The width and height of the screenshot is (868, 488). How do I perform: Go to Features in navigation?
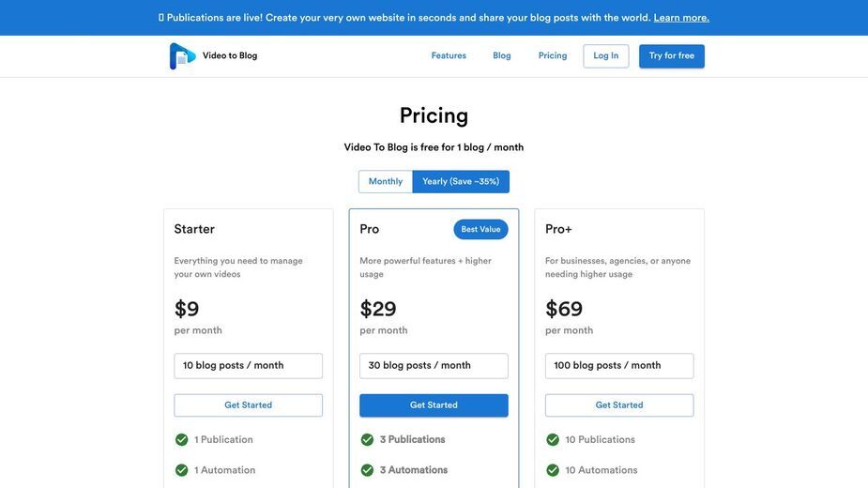449,56
